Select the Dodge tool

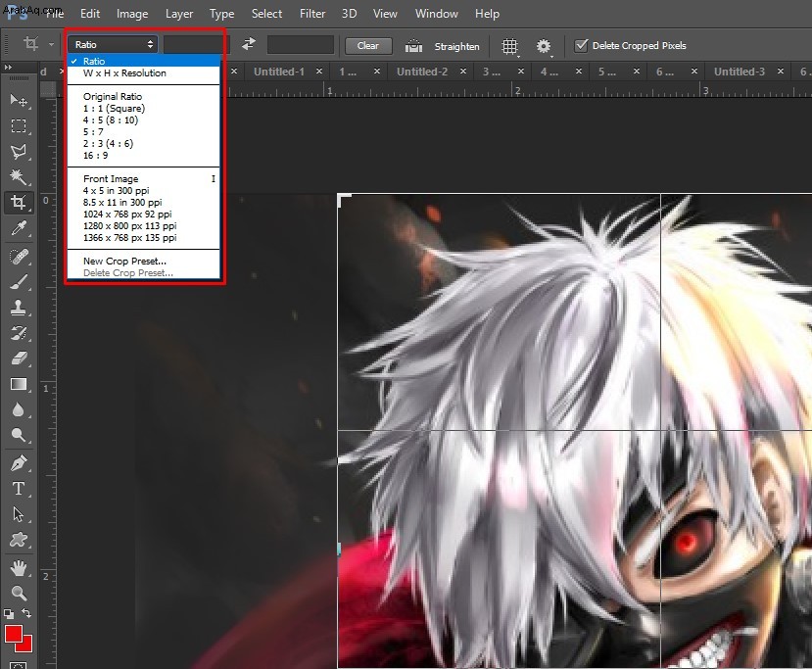[19, 435]
